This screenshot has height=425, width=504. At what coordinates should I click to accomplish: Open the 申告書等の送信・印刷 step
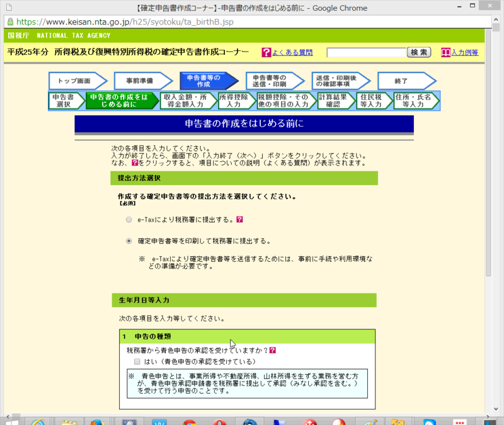pos(275,81)
